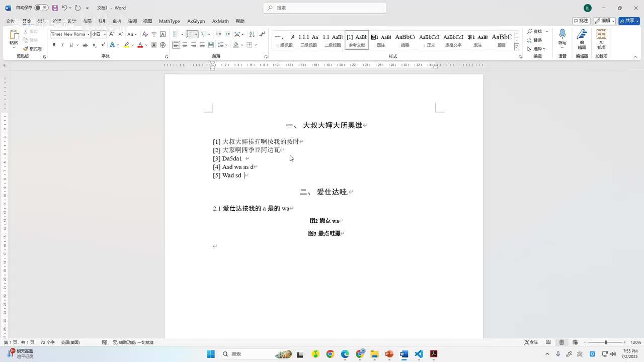The width and height of the screenshot is (644, 362).
Task: Click the Align Left icon
Action: point(176,45)
